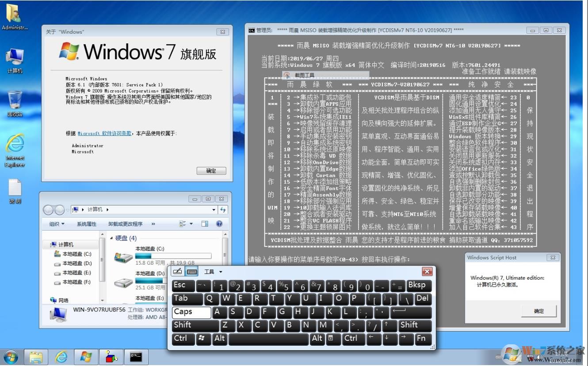Toggle the left Shift key
The width and height of the screenshot is (588, 366).
tap(195, 325)
